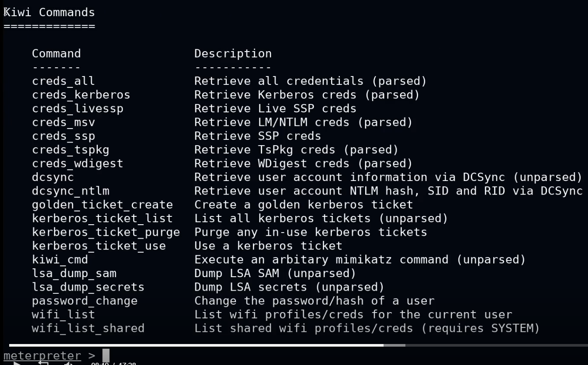This screenshot has height=365, width=588.
Task: Mute the video with the speaker icon
Action: click(69, 363)
